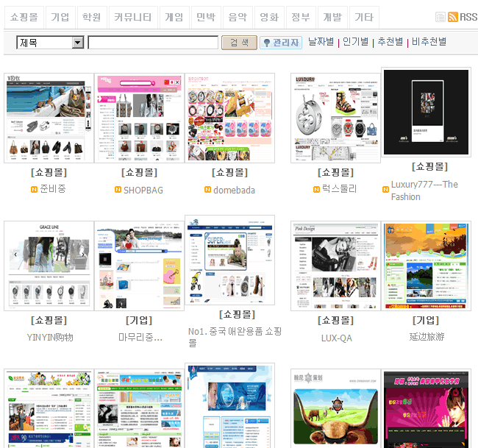Open the GRACE LINE site thumbnail
Screen dimensions: 478x448
49,266
